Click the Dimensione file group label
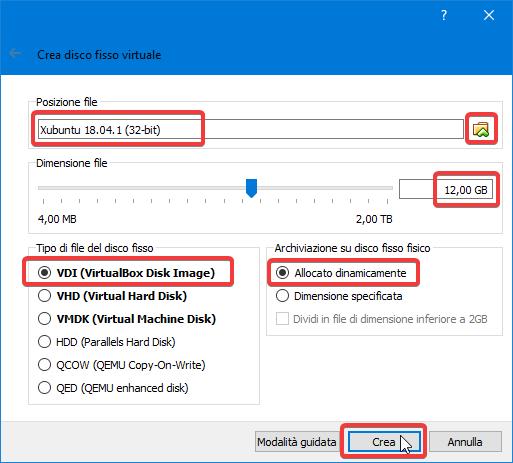Viewport: 513px width, 463px height. click(72, 163)
